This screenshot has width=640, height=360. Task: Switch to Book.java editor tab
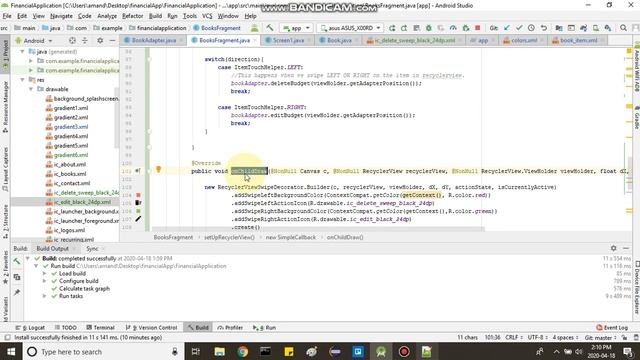[x=339, y=40]
